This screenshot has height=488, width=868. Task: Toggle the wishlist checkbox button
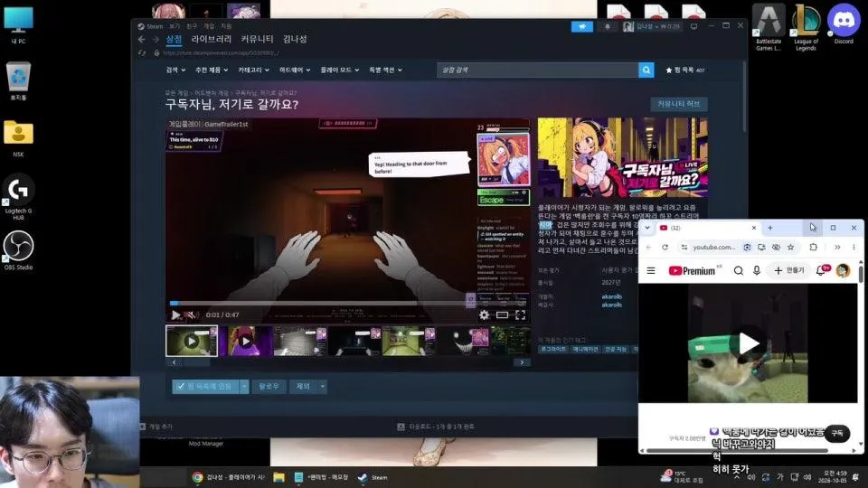point(205,386)
